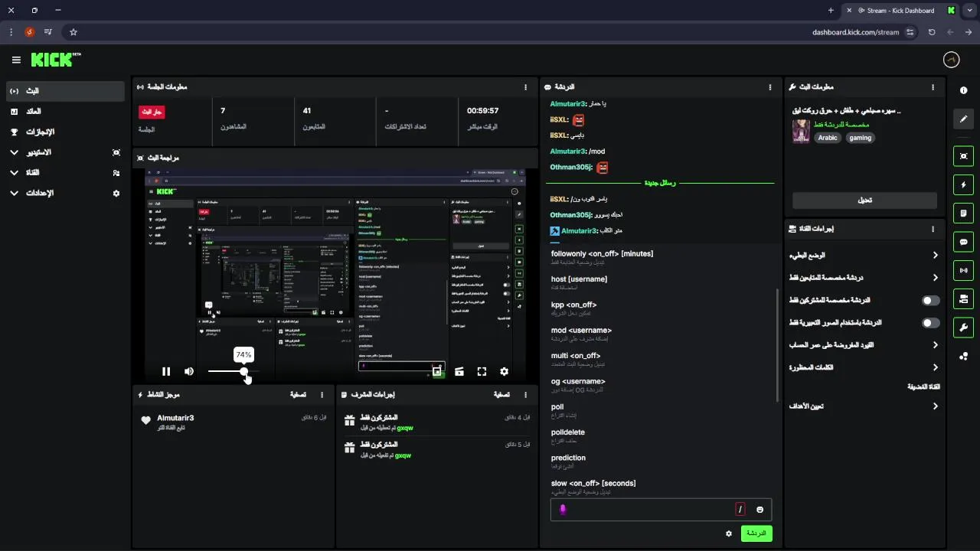The width and height of the screenshot is (980, 551).
Task: Toggle the stream preview widget icon in right toolbar
Action: coord(964,156)
